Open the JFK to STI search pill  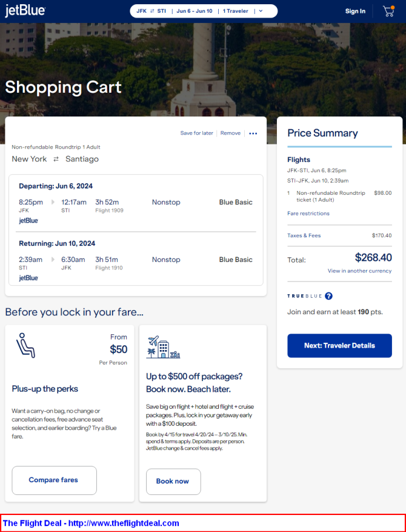pyautogui.click(x=151, y=11)
